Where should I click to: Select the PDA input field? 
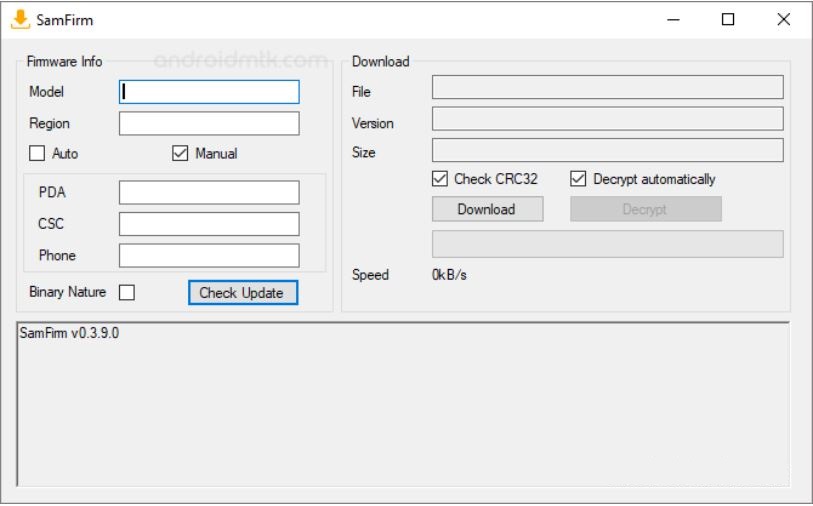point(209,192)
